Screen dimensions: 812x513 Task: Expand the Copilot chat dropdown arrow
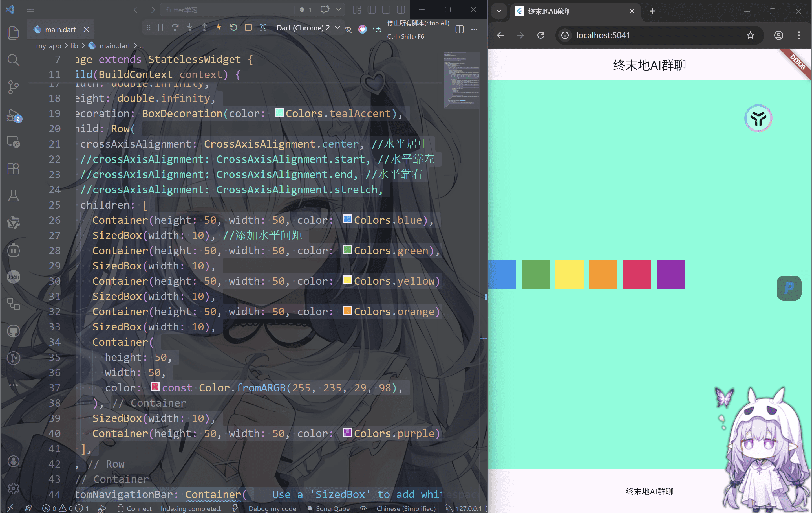coord(339,10)
